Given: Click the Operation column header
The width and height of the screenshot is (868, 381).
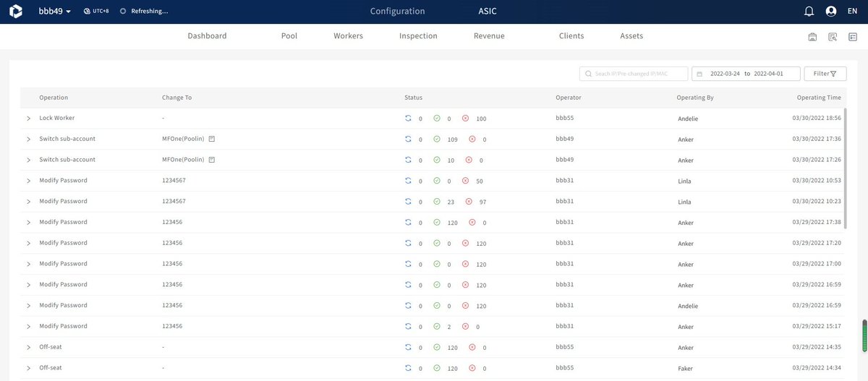Looking at the screenshot, I should coord(54,98).
